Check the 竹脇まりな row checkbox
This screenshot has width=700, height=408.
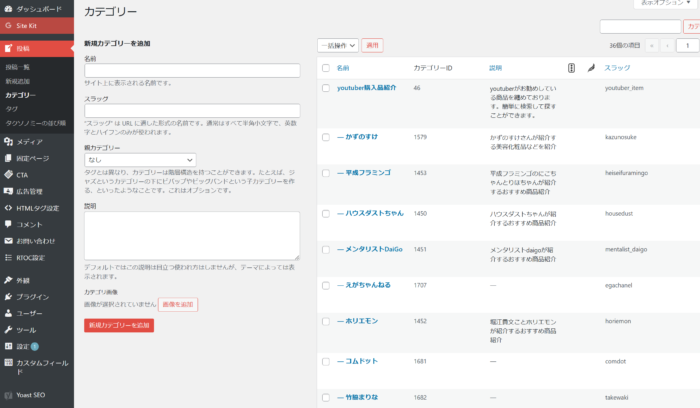(326, 397)
